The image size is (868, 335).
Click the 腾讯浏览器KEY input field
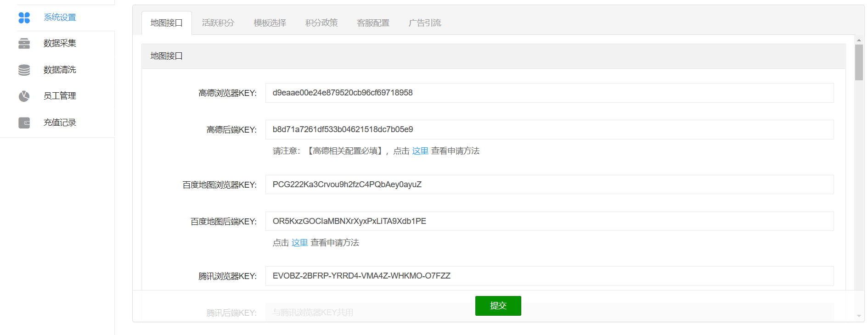click(x=549, y=276)
